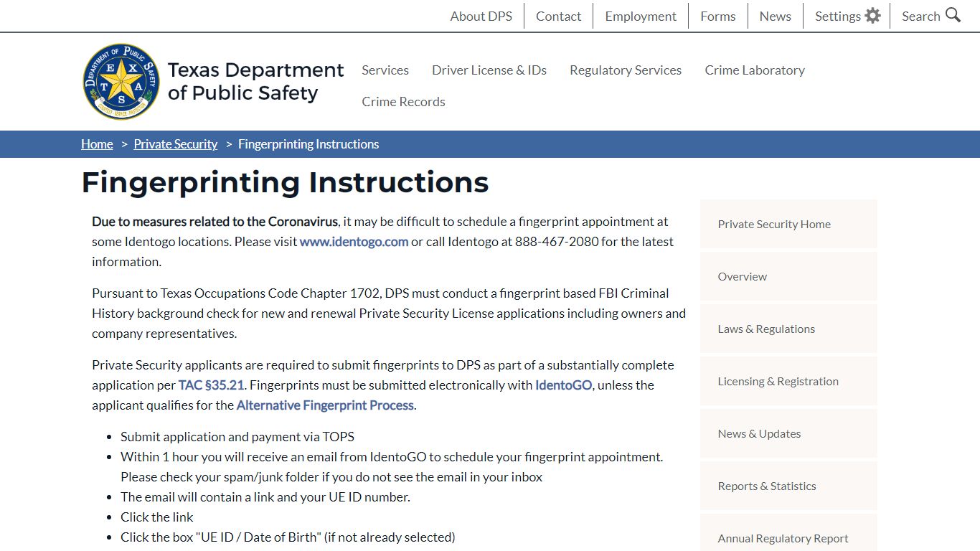Click the bullet about IdentoGO email within 1 hour
Image resolution: width=980 pixels, height=551 pixels.
[392, 466]
